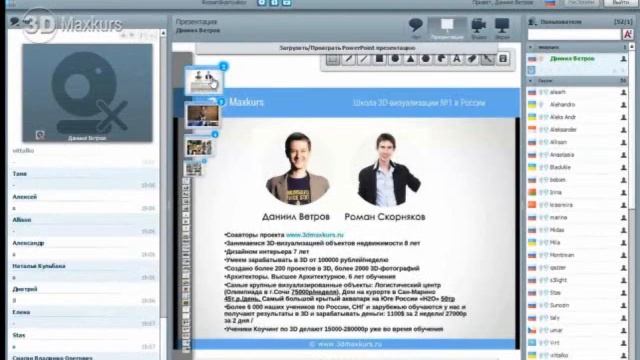The height and width of the screenshot is (360, 640).
Task: Click chat message from Елена
Action: (84, 318)
